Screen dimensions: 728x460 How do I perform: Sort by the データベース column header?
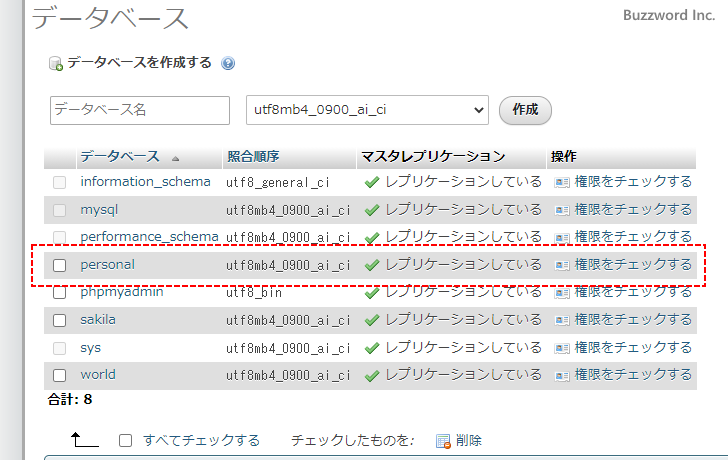(120, 156)
